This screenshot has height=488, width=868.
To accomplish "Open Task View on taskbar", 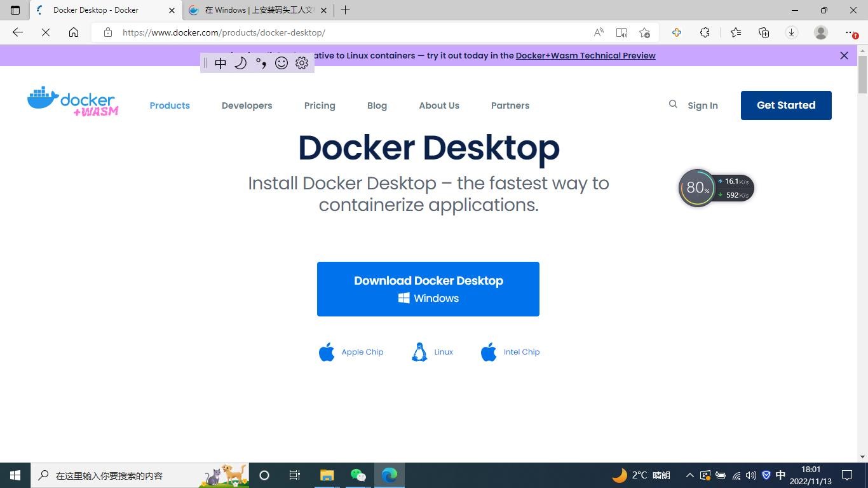I will coord(295,475).
